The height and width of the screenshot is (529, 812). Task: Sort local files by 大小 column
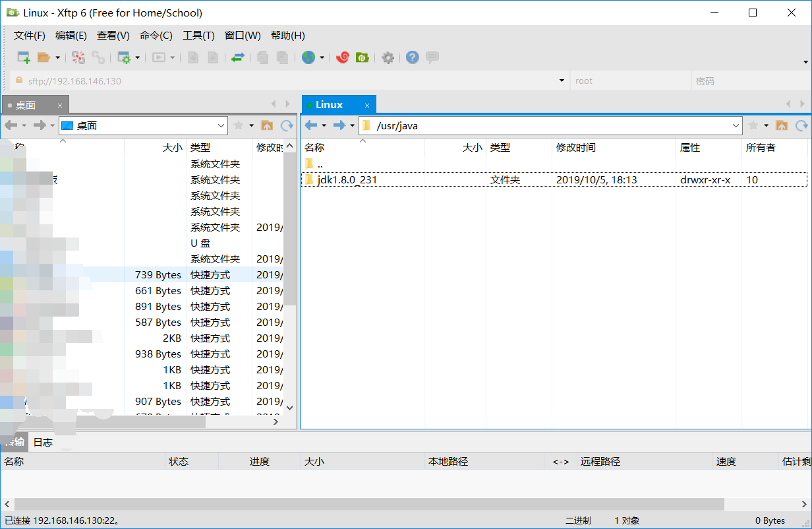(156, 148)
